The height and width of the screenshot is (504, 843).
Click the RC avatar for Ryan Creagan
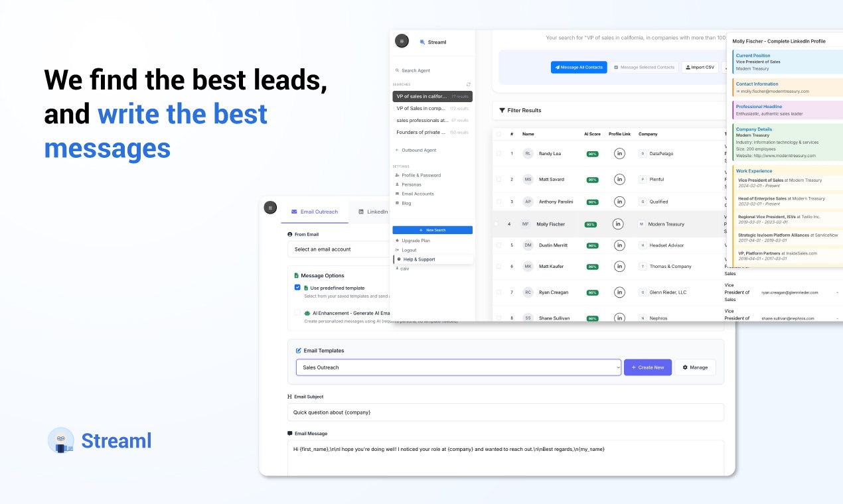pyautogui.click(x=528, y=292)
